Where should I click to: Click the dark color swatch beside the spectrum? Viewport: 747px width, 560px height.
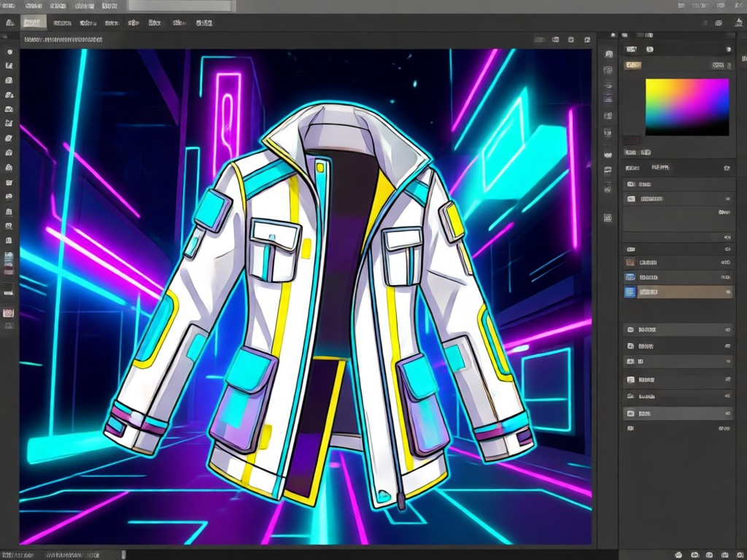click(x=632, y=139)
